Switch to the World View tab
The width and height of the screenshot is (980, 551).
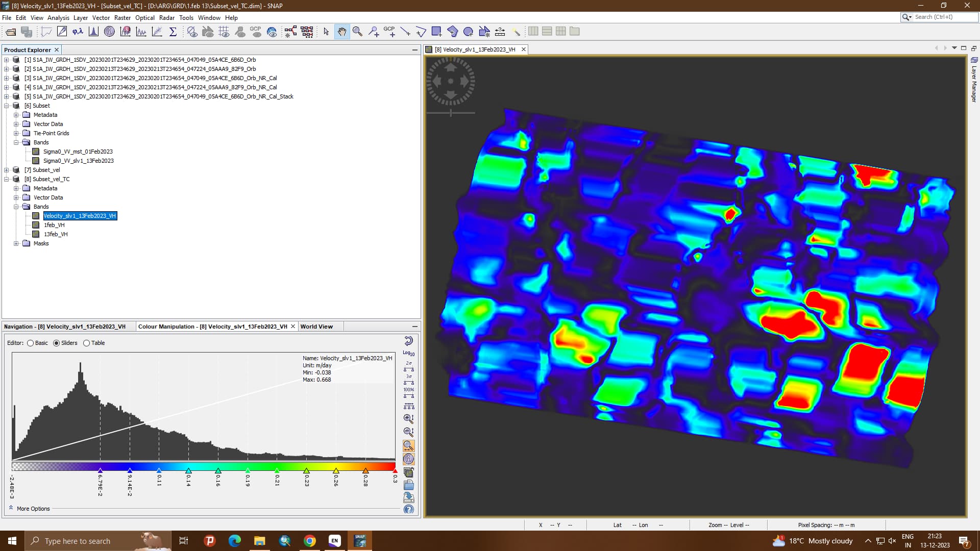(316, 326)
